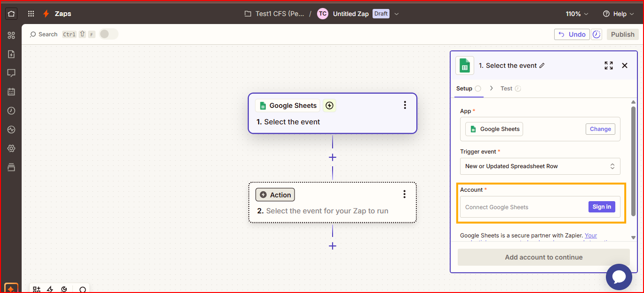Open the Test1 CFS folder breadcrumb
The height and width of the screenshot is (293, 644).
point(280,14)
